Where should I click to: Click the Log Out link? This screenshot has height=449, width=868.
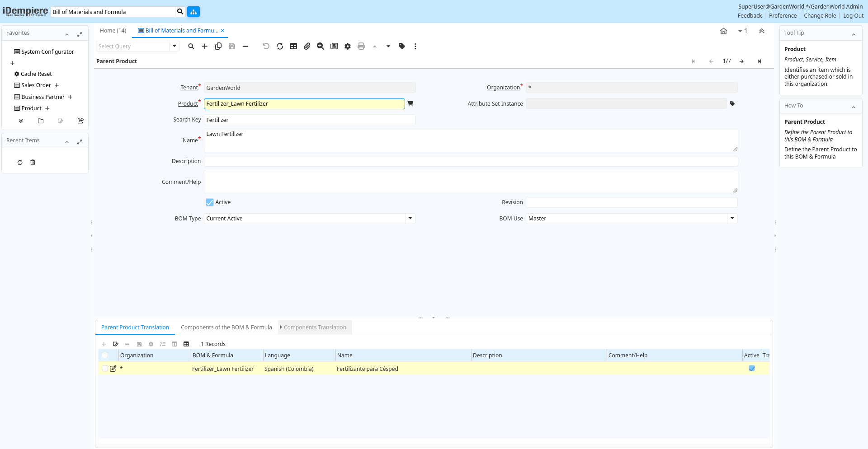coord(853,16)
